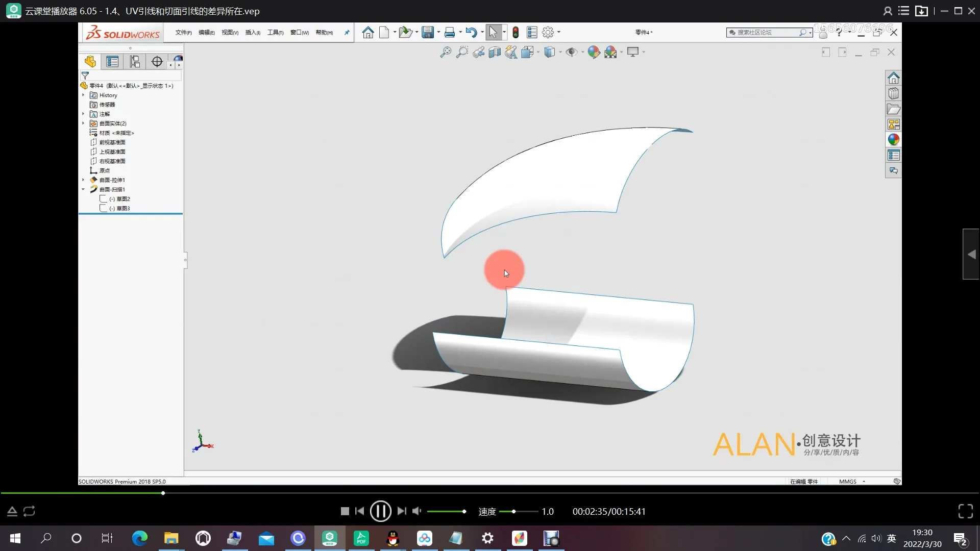Collapse the 曲面-扫描1 feature node
Viewport: 980px width, 551px height.
tap(83, 189)
